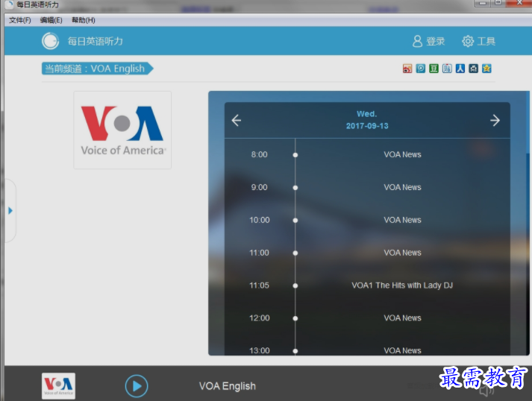532x401 pixels.
Task: Click the VOA English title in player bar
Action: (228, 386)
